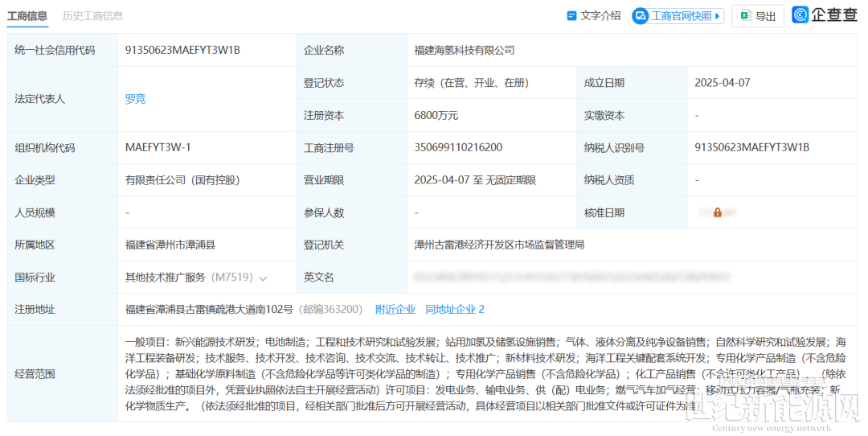Click the snapshot camera icon beside 工商官网快照
The height and width of the screenshot is (436, 868).
pos(641,16)
